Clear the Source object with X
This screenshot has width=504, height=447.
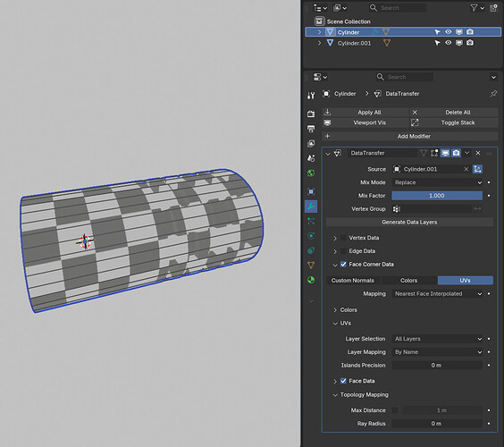[466, 169]
